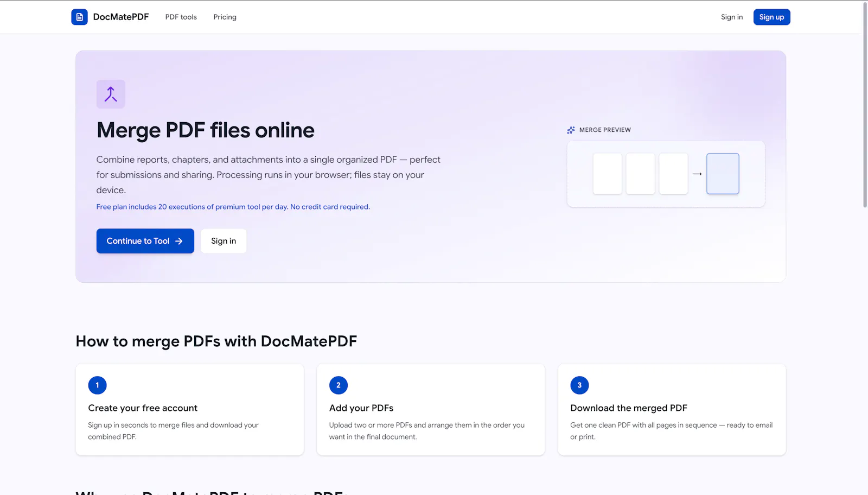
Task: Open the Pricing page
Action: (225, 17)
